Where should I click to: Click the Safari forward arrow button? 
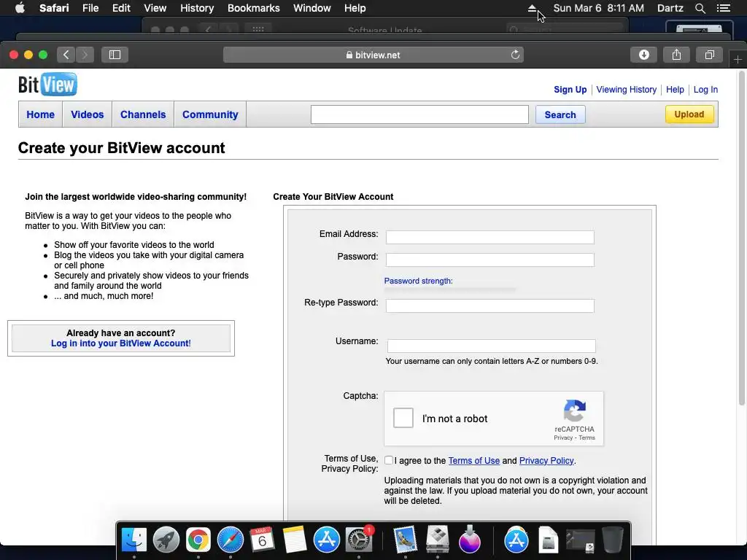(85, 55)
